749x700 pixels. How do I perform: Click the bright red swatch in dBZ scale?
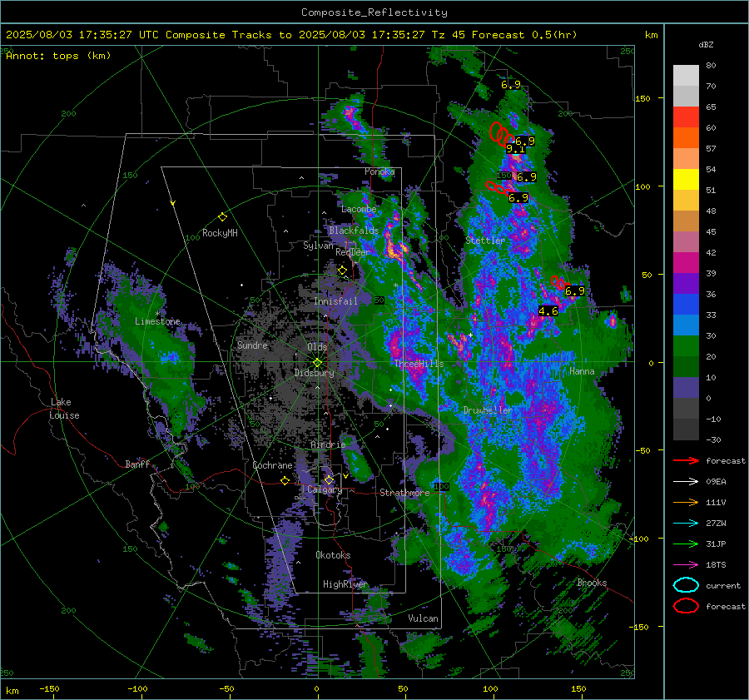[686, 117]
